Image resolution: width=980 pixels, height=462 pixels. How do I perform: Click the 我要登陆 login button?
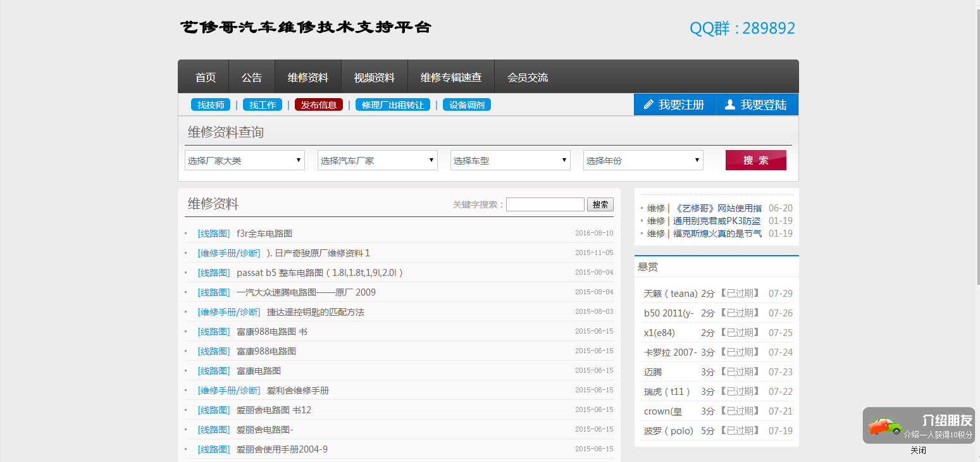[x=757, y=104]
